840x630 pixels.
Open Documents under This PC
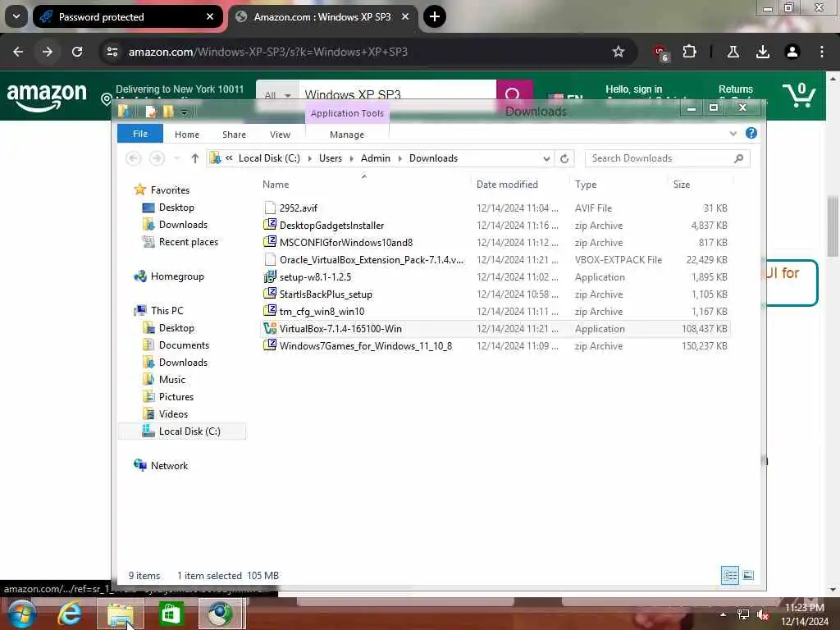tap(176, 345)
